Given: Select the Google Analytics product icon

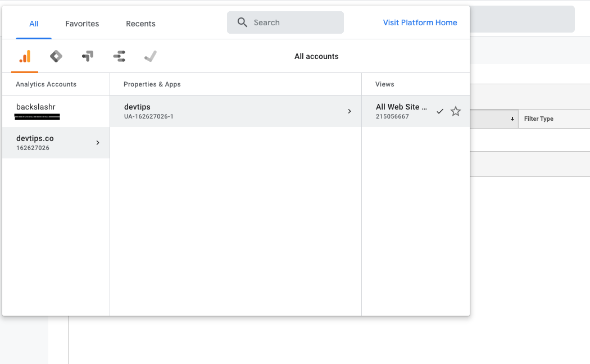Looking at the screenshot, I should [x=25, y=56].
